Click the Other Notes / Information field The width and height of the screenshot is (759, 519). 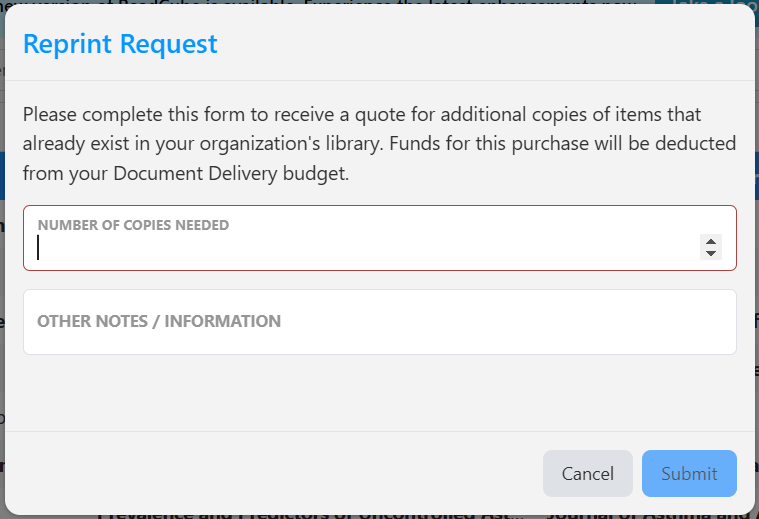379,322
